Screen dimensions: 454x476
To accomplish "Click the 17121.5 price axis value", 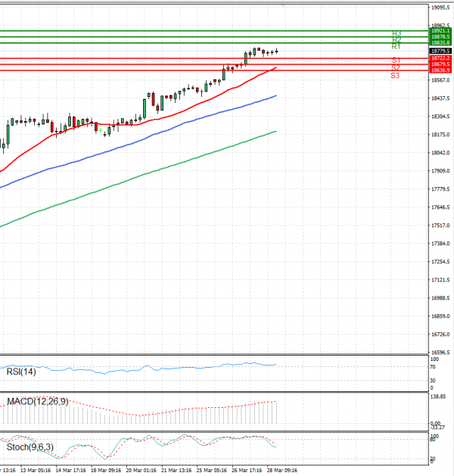I will click(440, 280).
